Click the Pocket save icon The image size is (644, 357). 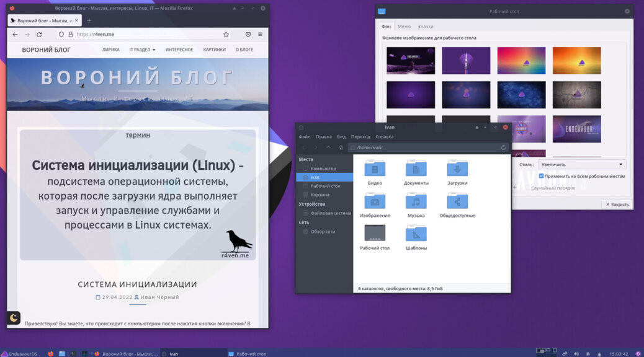[x=248, y=35]
